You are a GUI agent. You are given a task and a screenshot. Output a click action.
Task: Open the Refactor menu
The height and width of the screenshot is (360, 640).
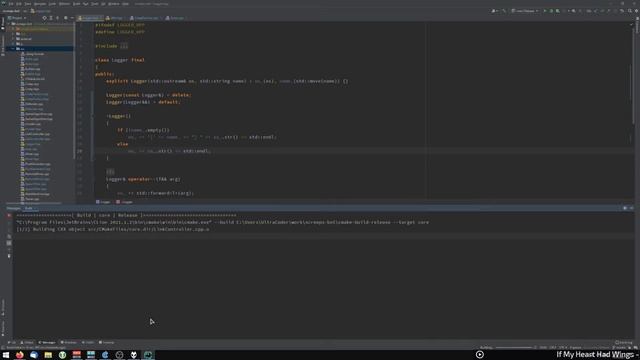64,4
